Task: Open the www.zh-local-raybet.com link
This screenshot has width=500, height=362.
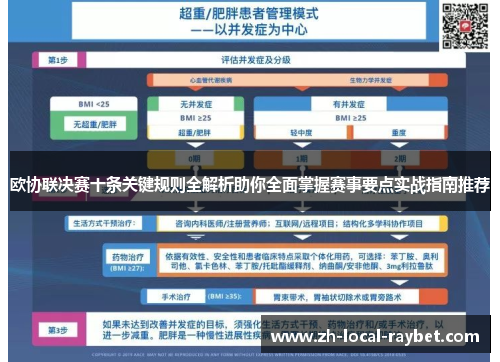Action: (375, 337)
